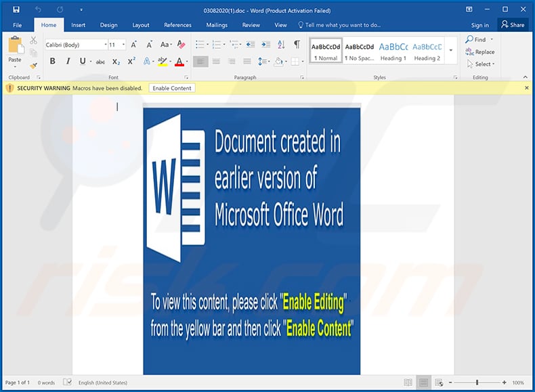This screenshot has width=535, height=392.
Task: Open the Select dropdown in Editing group
Action: tap(481, 64)
